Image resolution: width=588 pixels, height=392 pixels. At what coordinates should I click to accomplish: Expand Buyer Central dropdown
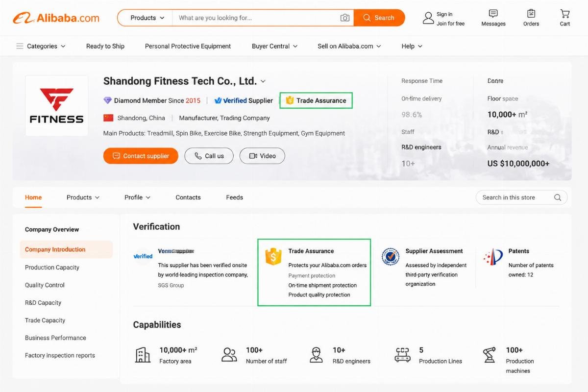(274, 46)
